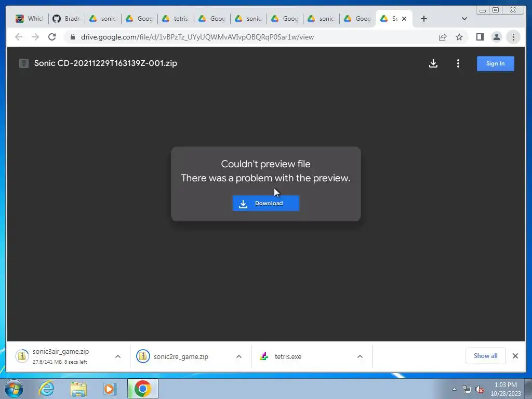Click the tetris.exe colorful file icon
Screen dimensions: 532x399
[264, 356]
